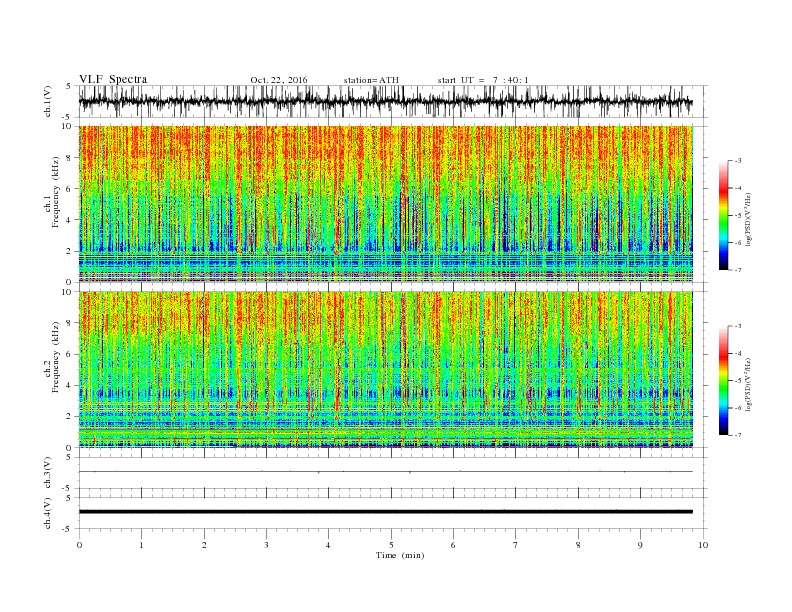Click the "ch.3(V)" axis label

[x=48, y=473]
